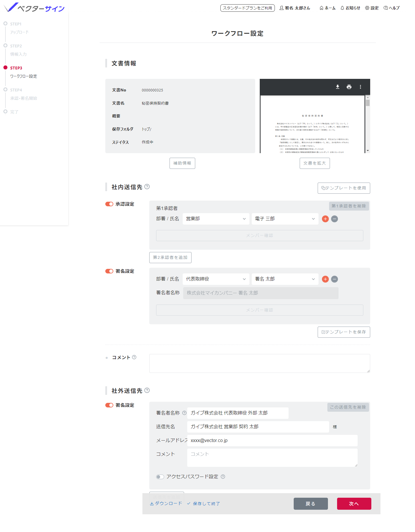415x532 pixels.
Task: Click the 送信先名 input field
Action: (258, 427)
